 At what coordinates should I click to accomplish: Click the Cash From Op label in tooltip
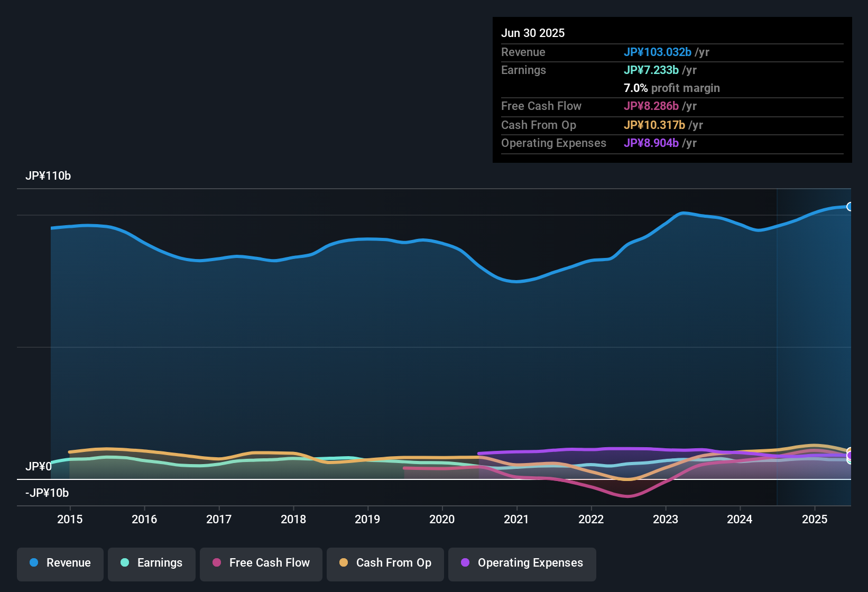pyautogui.click(x=539, y=125)
